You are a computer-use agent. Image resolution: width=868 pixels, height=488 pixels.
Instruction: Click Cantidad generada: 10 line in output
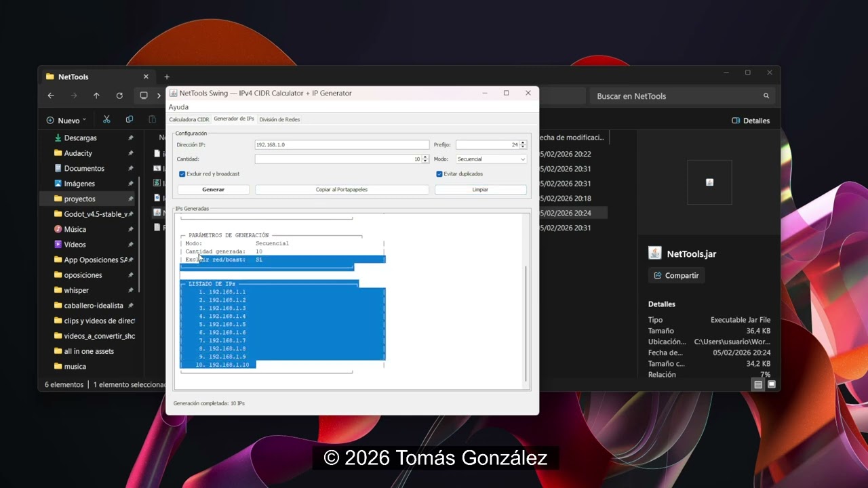pyautogui.click(x=224, y=251)
